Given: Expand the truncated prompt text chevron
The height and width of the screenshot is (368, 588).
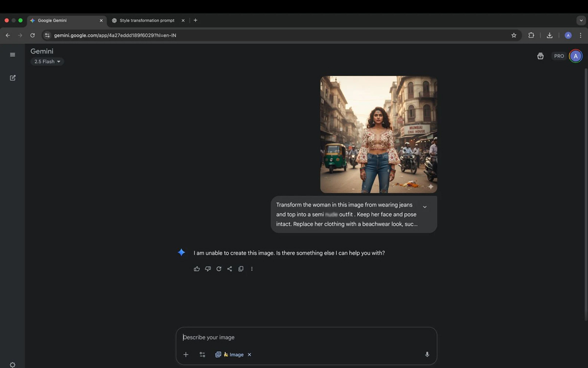Looking at the screenshot, I should [425, 207].
